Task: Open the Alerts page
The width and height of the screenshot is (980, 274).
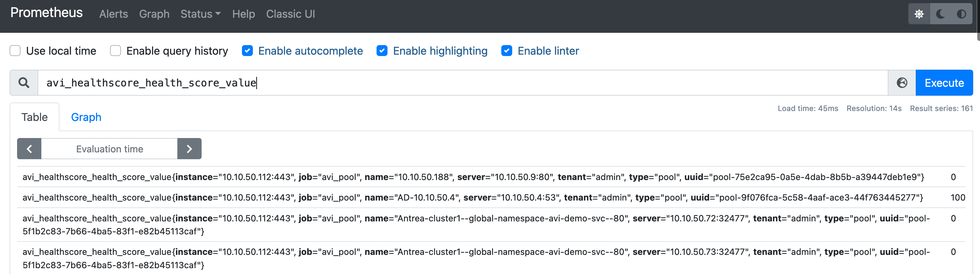Action: 113,14
